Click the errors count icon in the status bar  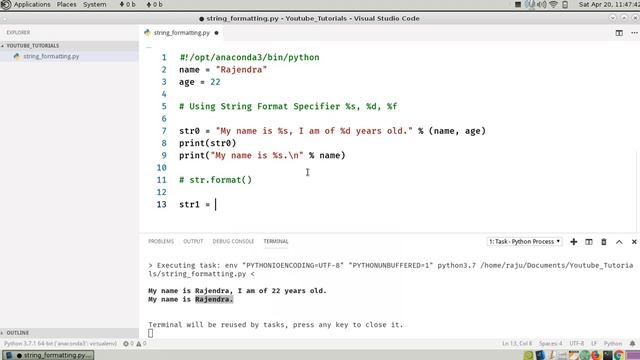(x=126, y=344)
